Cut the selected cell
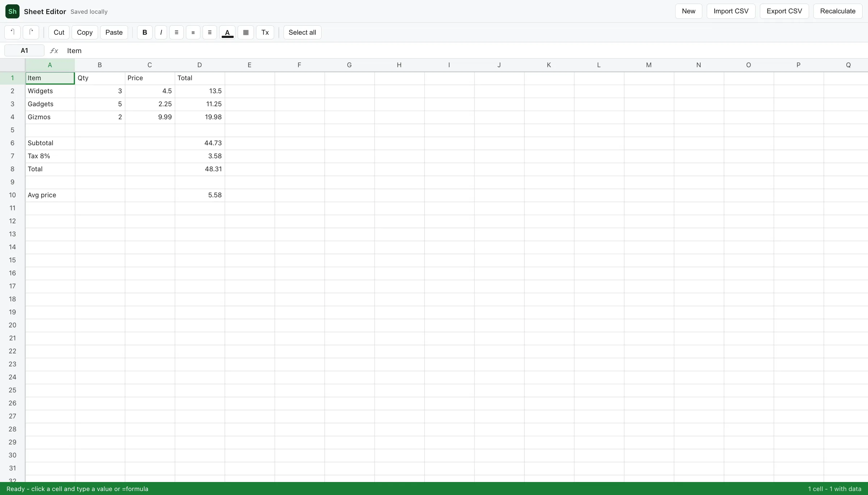 59,32
